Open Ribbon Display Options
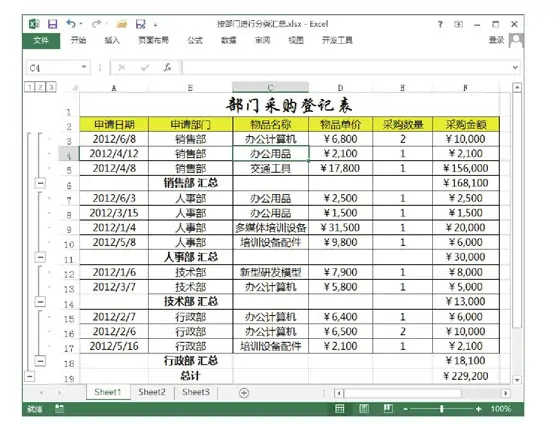 coord(459,24)
